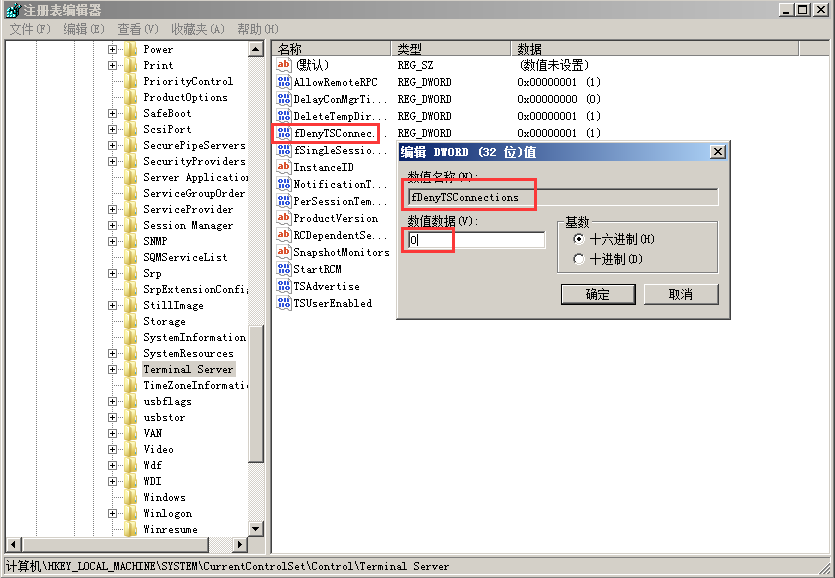This screenshot has width=835, height=578.
Task: Click the TSUserEnabled DWORD icon
Action: 284,303
